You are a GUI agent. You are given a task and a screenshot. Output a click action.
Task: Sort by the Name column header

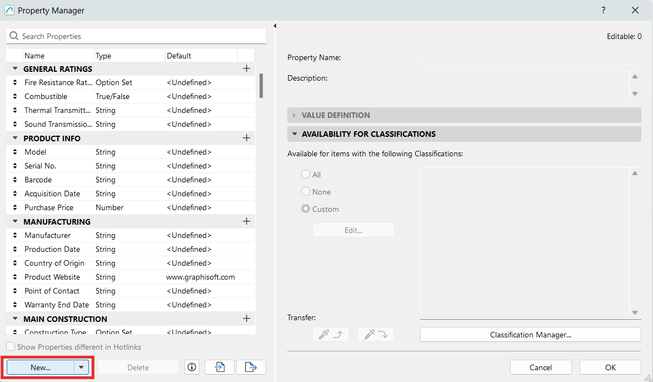pyautogui.click(x=58, y=56)
